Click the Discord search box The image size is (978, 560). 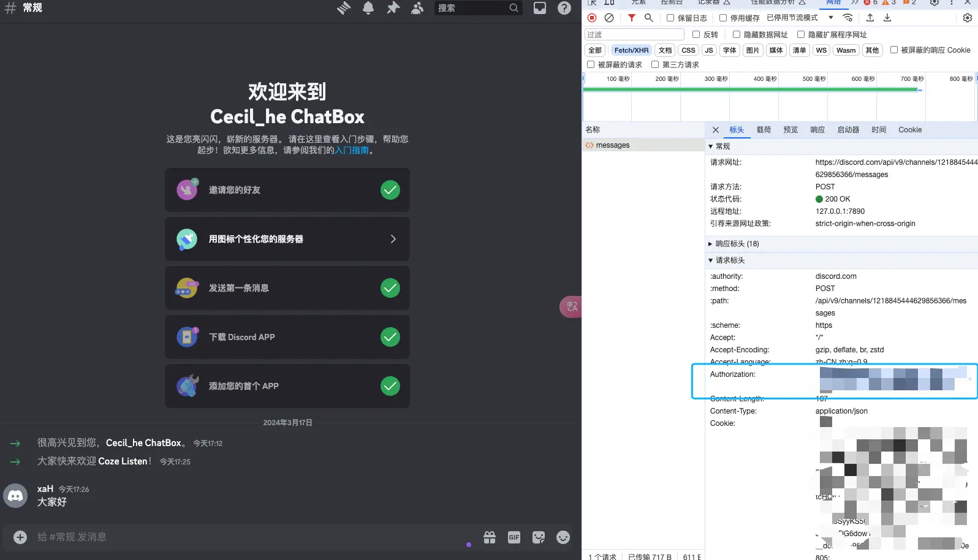tap(478, 8)
